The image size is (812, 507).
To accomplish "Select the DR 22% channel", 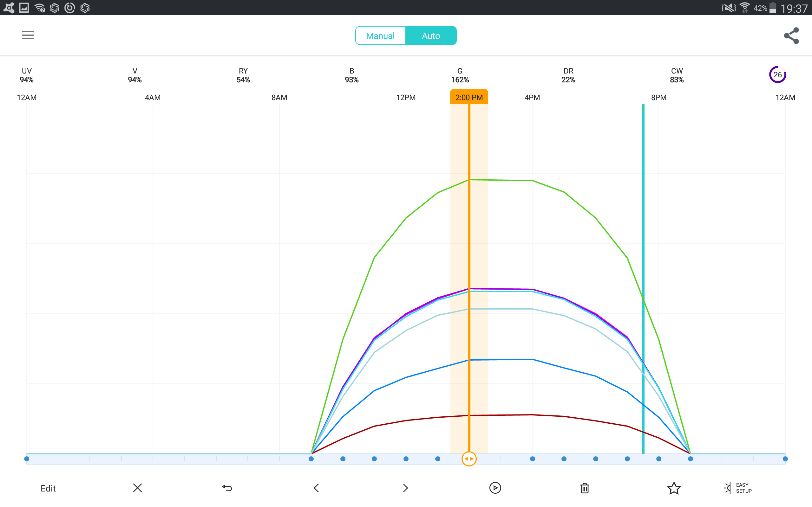I will coord(568,75).
